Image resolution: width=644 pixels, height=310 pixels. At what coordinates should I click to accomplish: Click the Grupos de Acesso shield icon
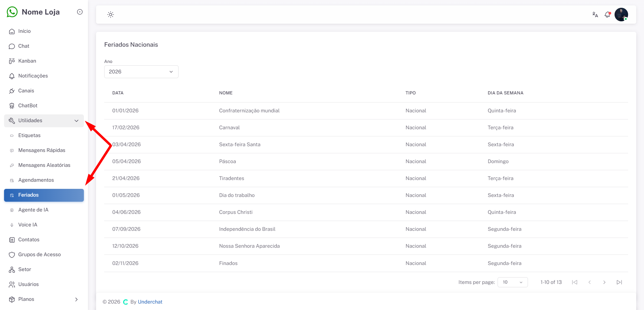12,255
